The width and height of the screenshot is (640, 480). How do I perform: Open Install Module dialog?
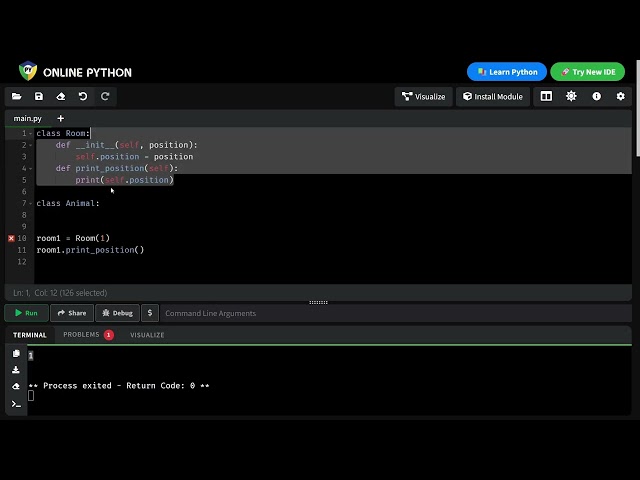click(x=493, y=97)
